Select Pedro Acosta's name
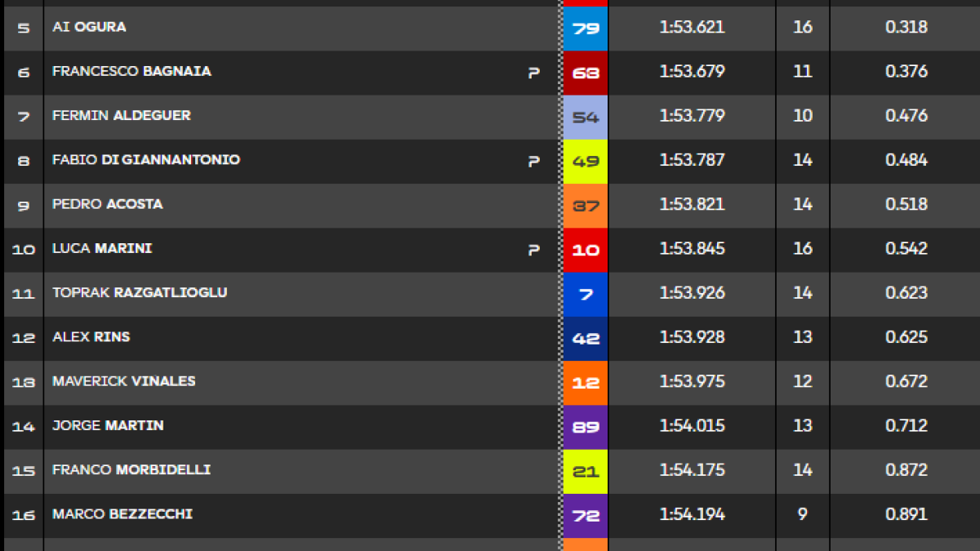The height and width of the screenshot is (551, 980). pos(107,203)
